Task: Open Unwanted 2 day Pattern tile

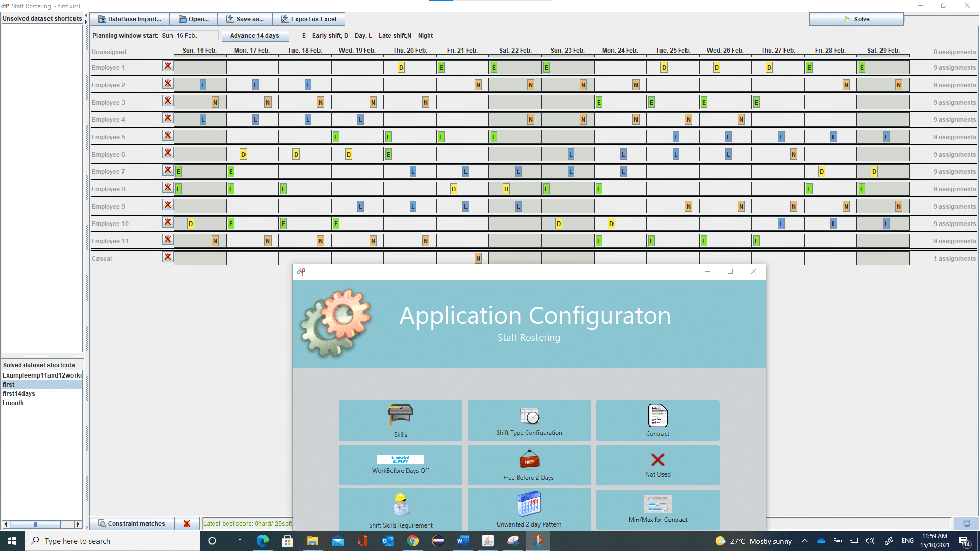Action: pos(529,509)
